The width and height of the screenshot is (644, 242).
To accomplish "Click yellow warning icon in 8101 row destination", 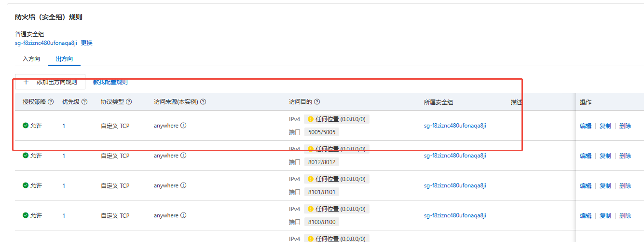I will [x=311, y=179].
